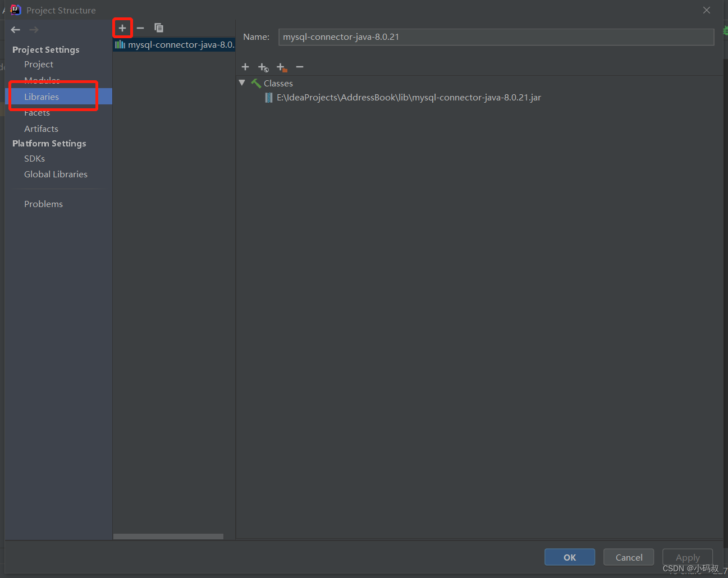Click the library Name input field

pos(496,37)
